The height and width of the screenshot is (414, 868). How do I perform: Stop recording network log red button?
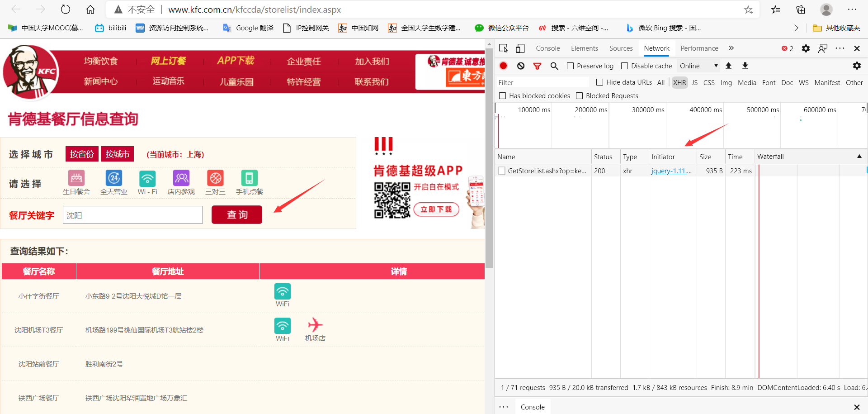(x=503, y=66)
